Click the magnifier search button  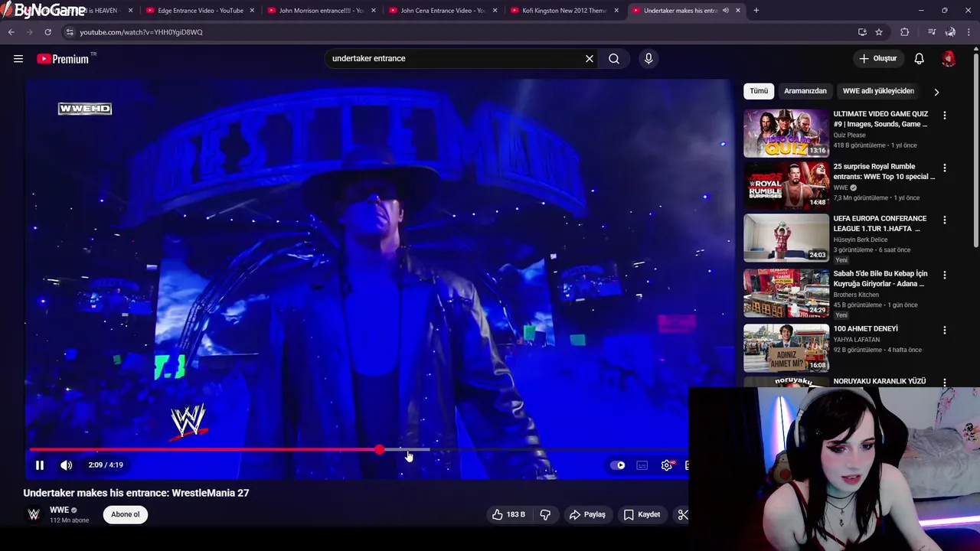[614, 58]
